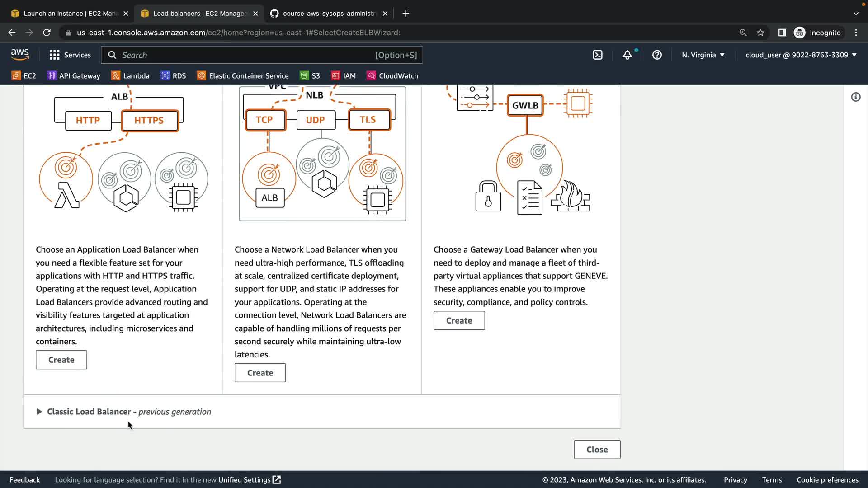Click the help question mark icon
Image resolution: width=868 pixels, height=488 pixels.
[x=657, y=55]
